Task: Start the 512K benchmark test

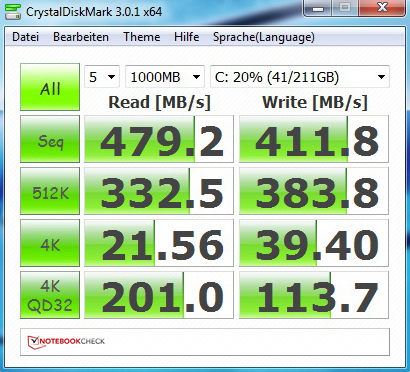Action: [x=50, y=191]
